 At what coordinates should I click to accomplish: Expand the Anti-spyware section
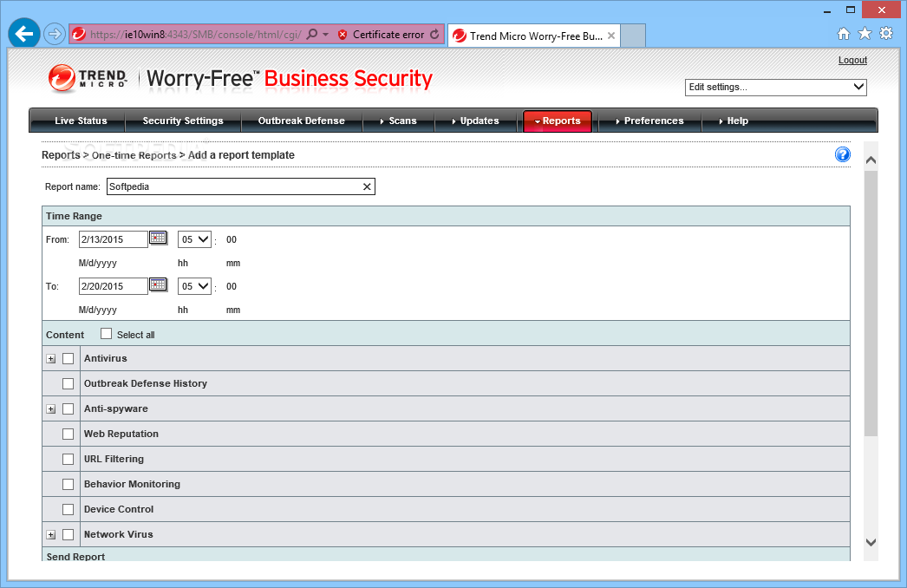coord(51,409)
